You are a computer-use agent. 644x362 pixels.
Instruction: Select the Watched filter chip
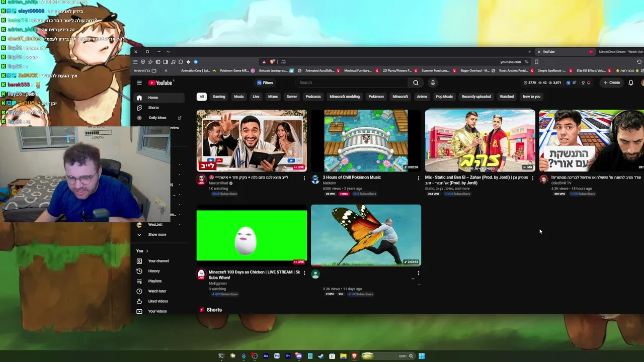[507, 97]
